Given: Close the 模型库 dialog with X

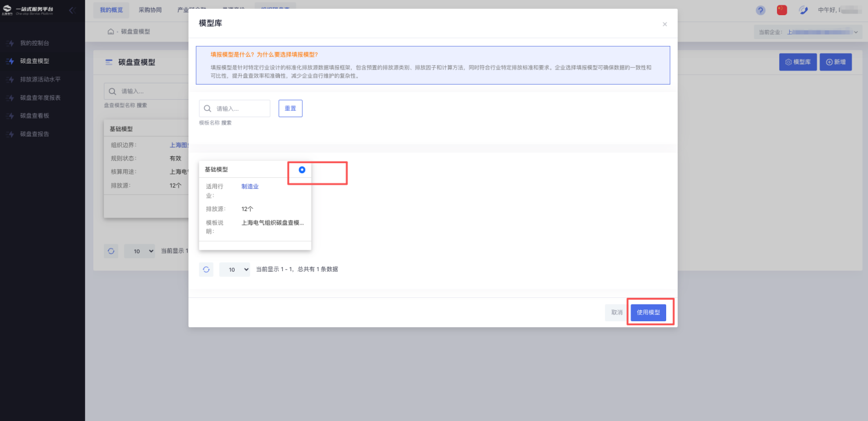Looking at the screenshot, I should (664, 24).
